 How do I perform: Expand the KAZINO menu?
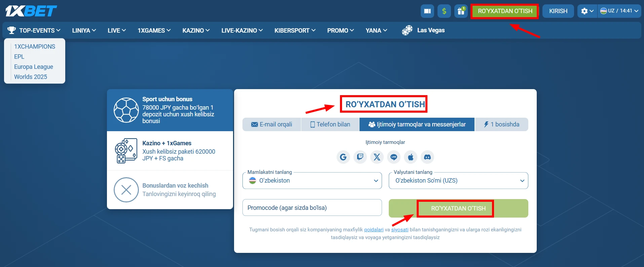click(x=196, y=30)
